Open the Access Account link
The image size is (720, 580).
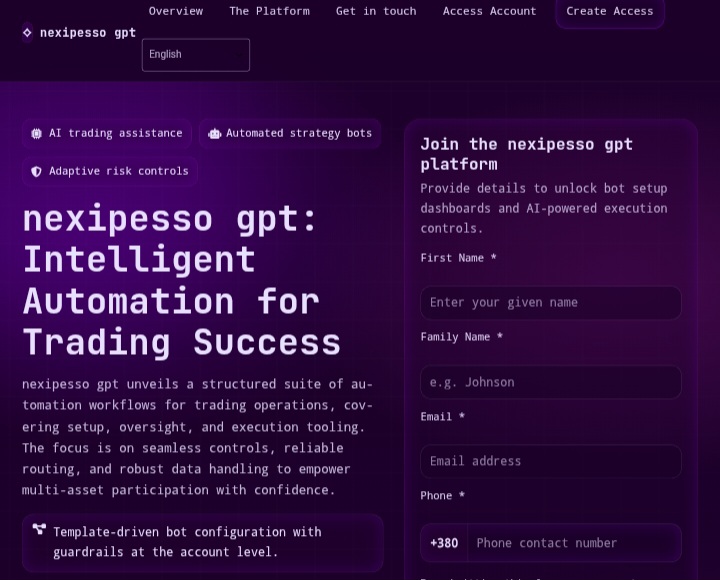[x=489, y=11]
